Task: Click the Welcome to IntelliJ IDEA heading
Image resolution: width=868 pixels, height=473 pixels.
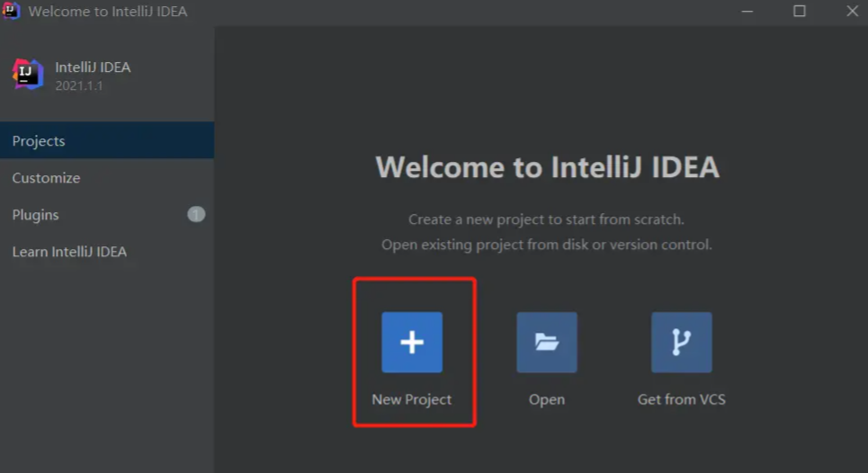Action: [x=547, y=167]
